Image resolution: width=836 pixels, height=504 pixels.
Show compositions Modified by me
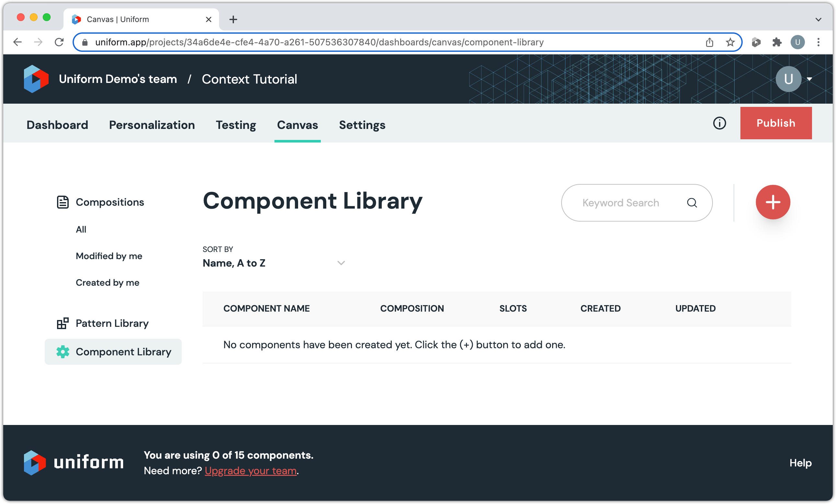click(x=109, y=256)
